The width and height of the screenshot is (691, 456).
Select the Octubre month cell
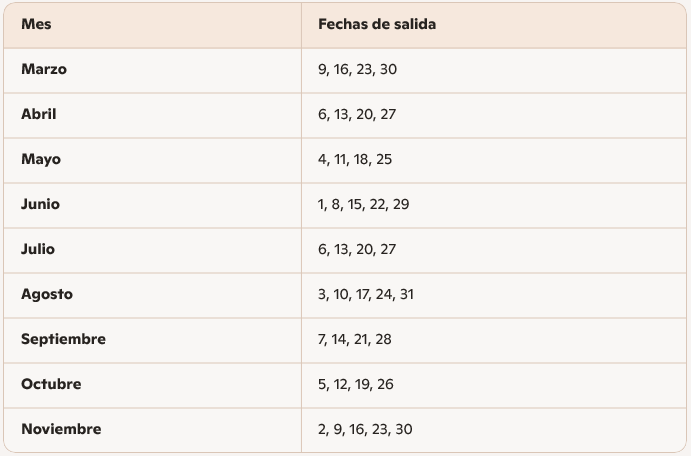[51, 385]
